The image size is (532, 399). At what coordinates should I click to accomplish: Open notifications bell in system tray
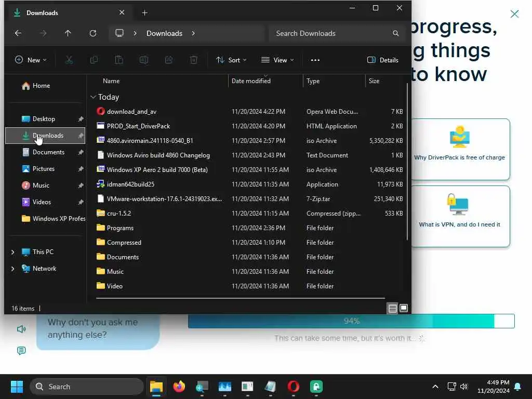(518, 387)
